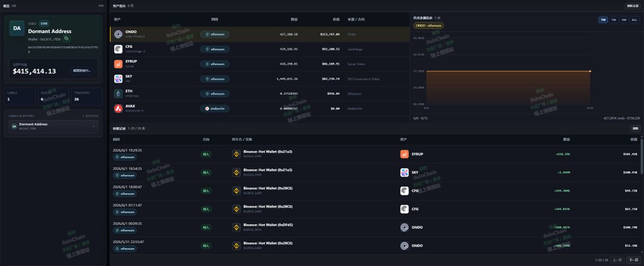Click CFG icon in the 07:11:47 transfer
Screen dimensions: 644x266
pos(405,209)
